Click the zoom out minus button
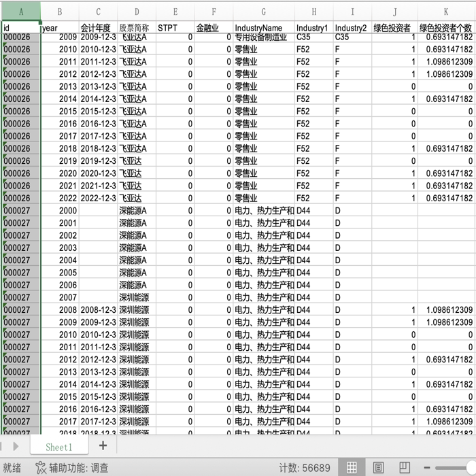 [427, 468]
